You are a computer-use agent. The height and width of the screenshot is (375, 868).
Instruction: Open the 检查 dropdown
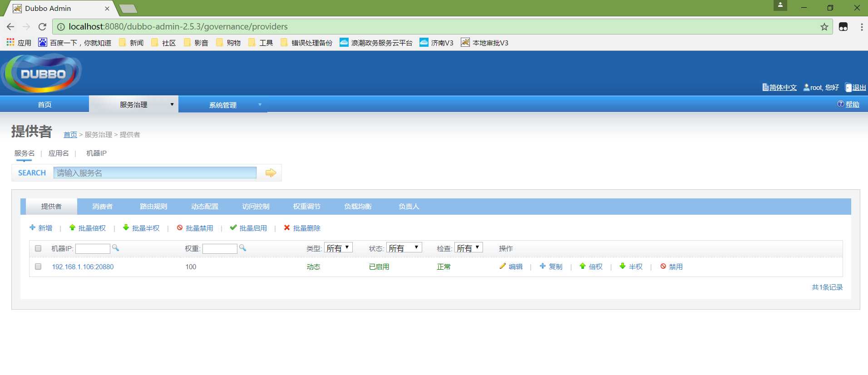click(469, 248)
